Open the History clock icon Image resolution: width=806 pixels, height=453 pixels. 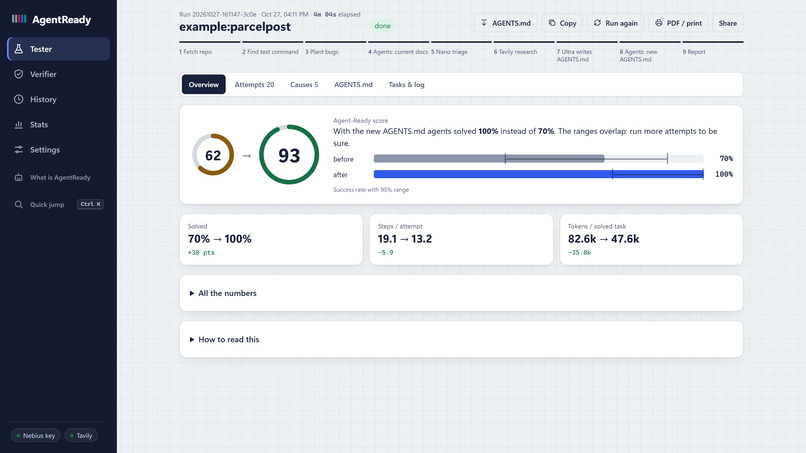click(19, 99)
